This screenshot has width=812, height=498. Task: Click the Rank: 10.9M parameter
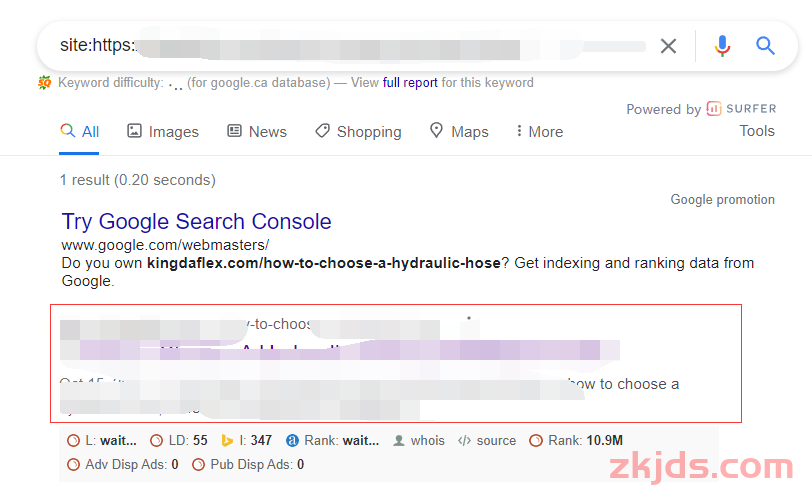pos(576,441)
